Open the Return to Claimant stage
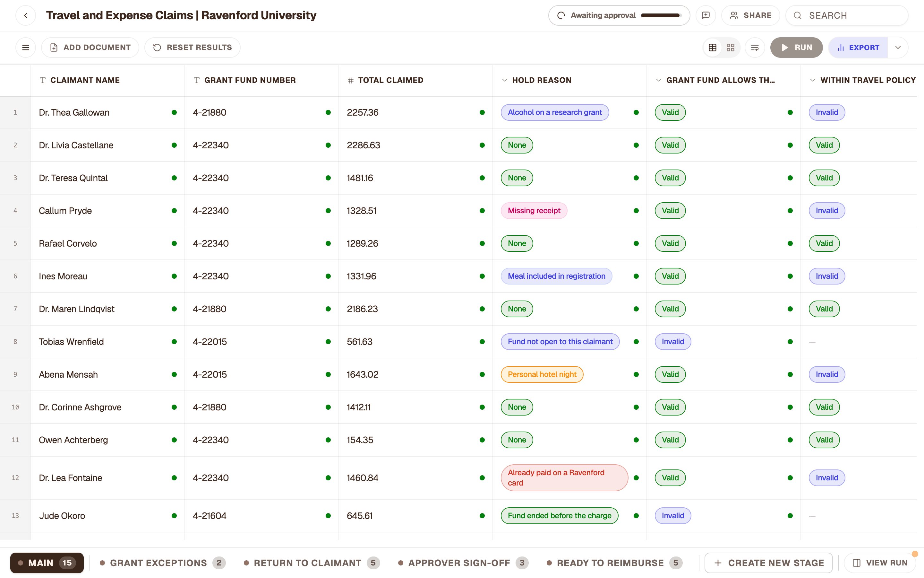Image resolution: width=924 pixels, height=578 pixels. click(x=312, y=563)
